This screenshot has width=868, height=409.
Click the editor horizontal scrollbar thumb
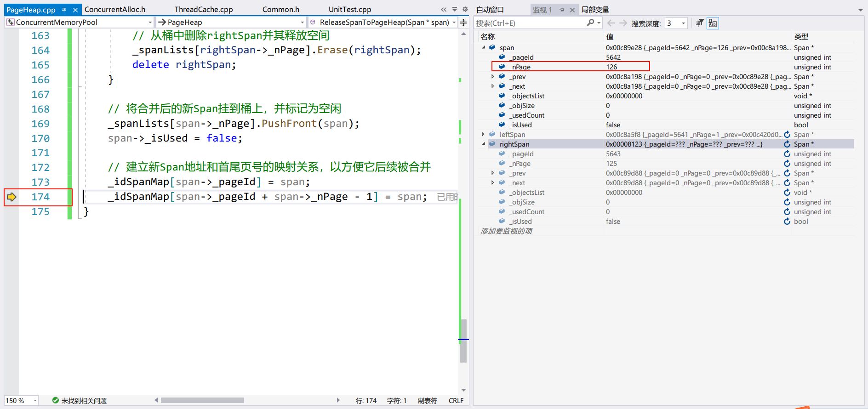click(202, 400)
